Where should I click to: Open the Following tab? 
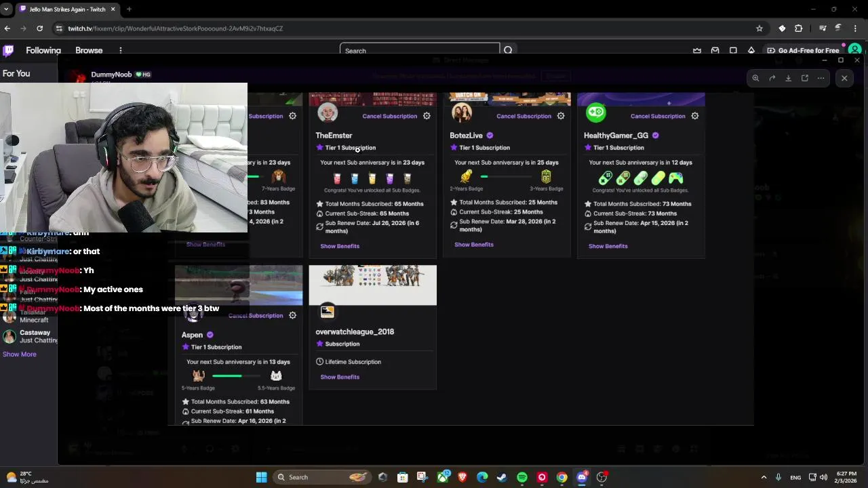click(x=43, y=50)
